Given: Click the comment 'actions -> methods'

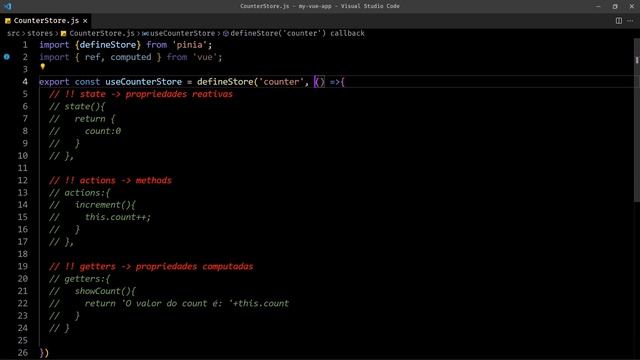Looking at the screenshot, I should click(126, 180).
